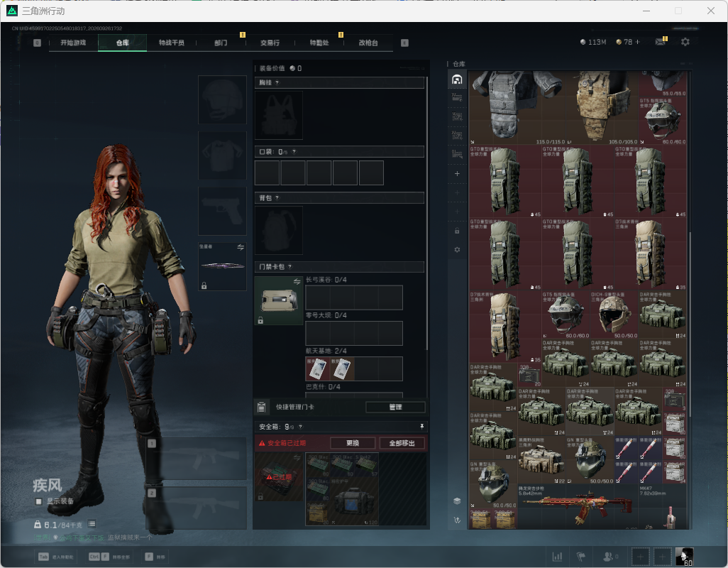Open warehouse sidebar gear settings

(457, 250)
